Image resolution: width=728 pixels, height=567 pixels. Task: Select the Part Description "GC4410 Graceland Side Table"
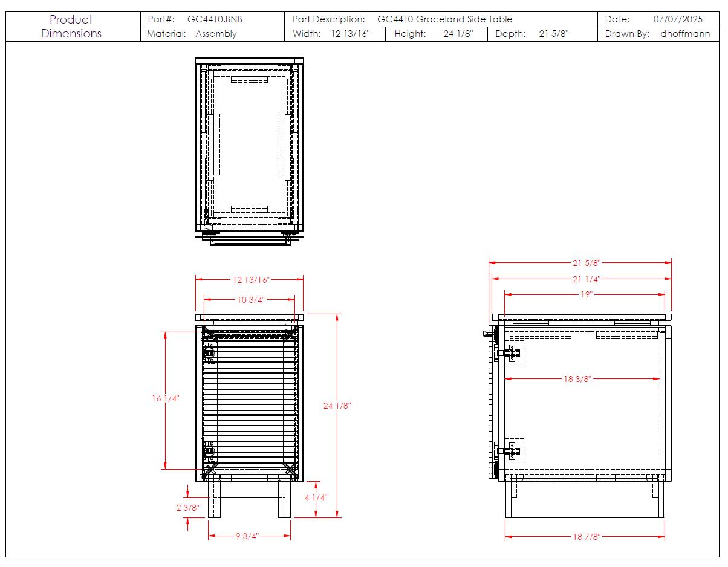coord(444,19)
